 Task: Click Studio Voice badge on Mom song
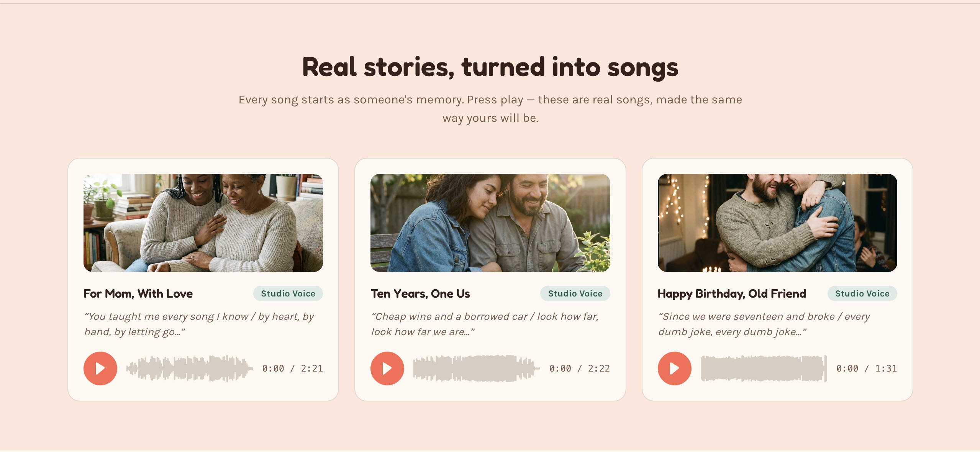288,293
